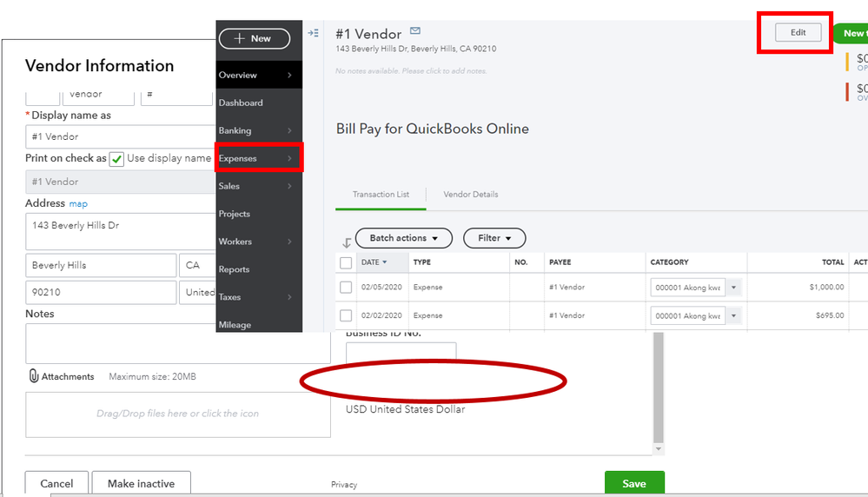Image resolution: width=868 pixels, height=497 pixels.
Task: Click the ZIP code field 90210
Action: pos(101,292)
